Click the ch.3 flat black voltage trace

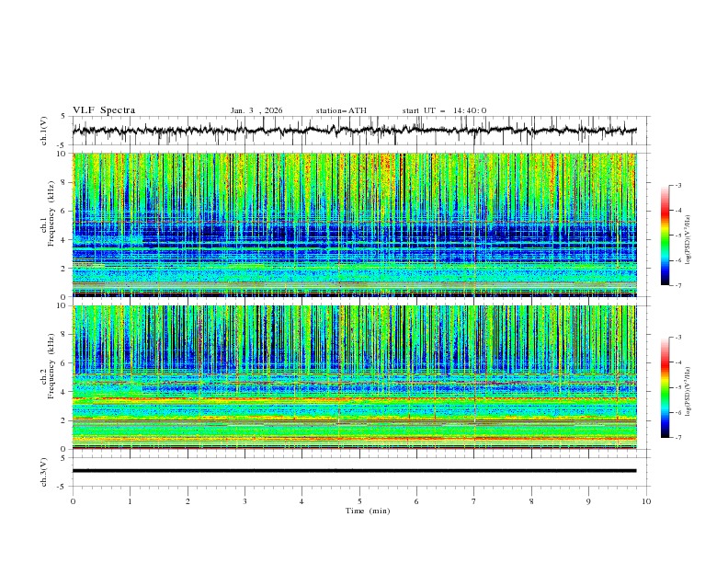tap(354, 471)
